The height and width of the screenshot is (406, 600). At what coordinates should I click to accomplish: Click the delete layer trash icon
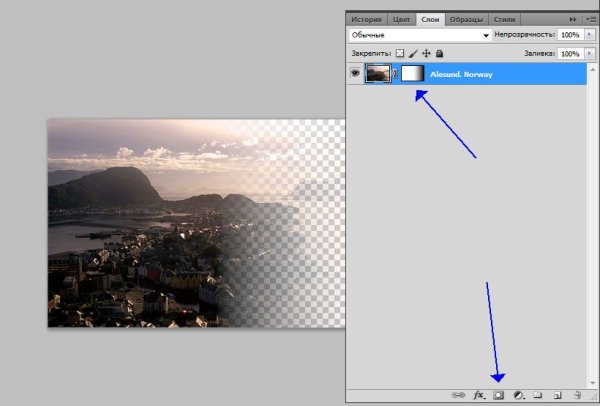pos(577,395)
